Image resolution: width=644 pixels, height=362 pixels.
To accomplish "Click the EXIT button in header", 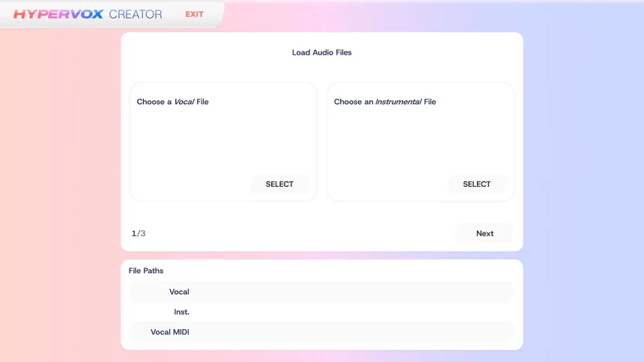I will [x=194, y=14].
